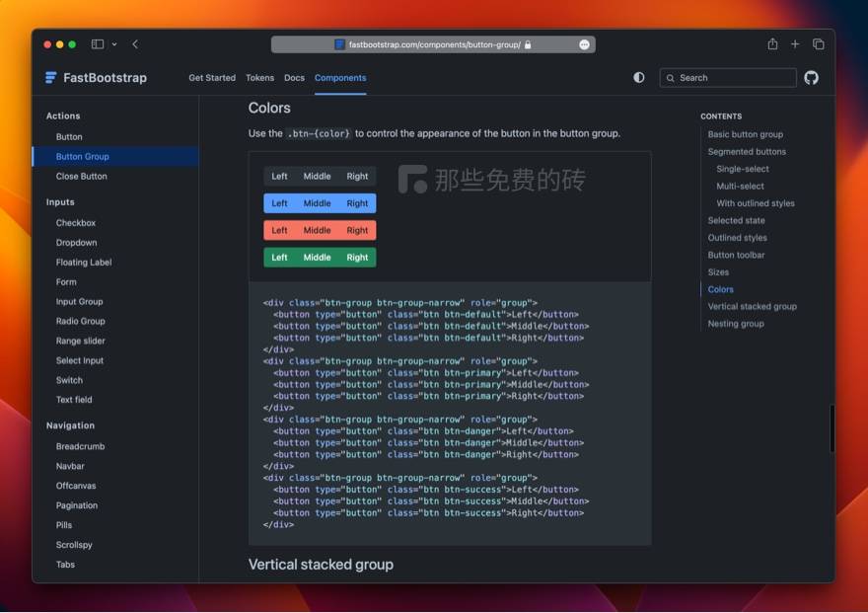Share the page via the Share icon
The height and width of the screenshot is (613, 868).
click(x=772, y=43)
